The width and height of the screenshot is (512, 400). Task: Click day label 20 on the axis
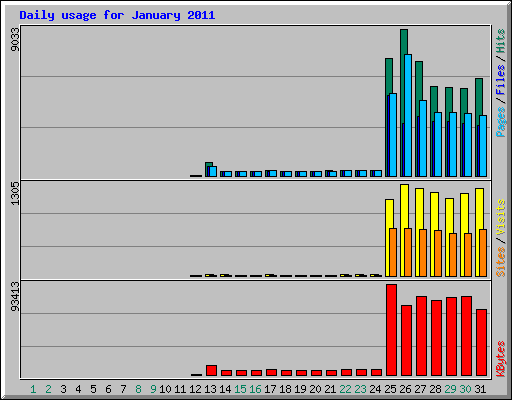pyautogui.click(x=315, y=389)
